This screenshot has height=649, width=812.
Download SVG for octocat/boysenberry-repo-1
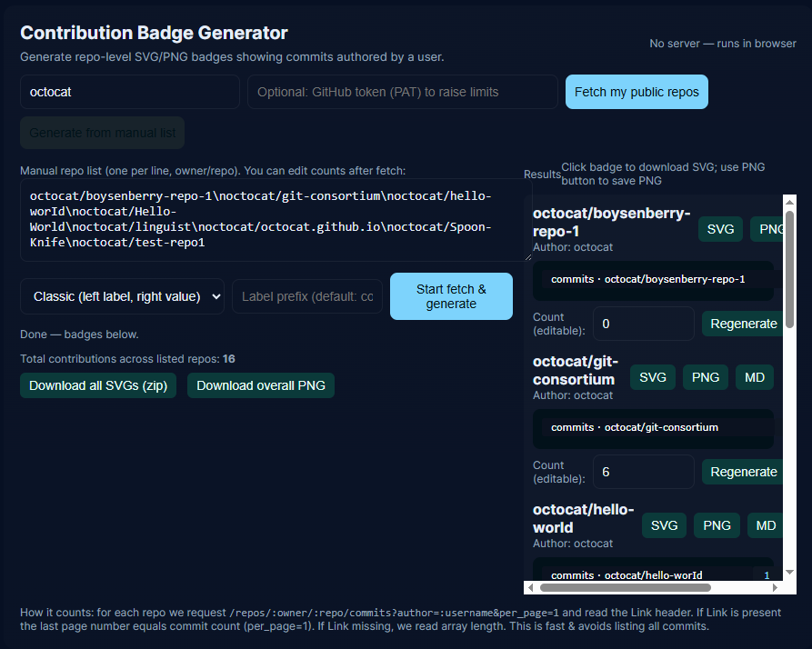pyautogui.click(x=720, y=228)
